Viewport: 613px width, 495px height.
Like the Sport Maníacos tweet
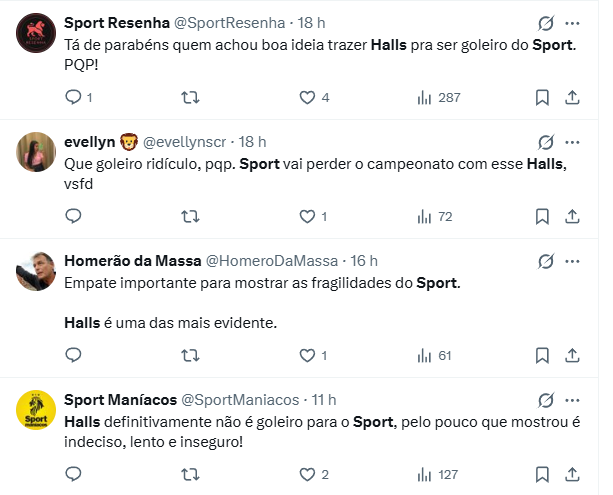coord(308,474)
